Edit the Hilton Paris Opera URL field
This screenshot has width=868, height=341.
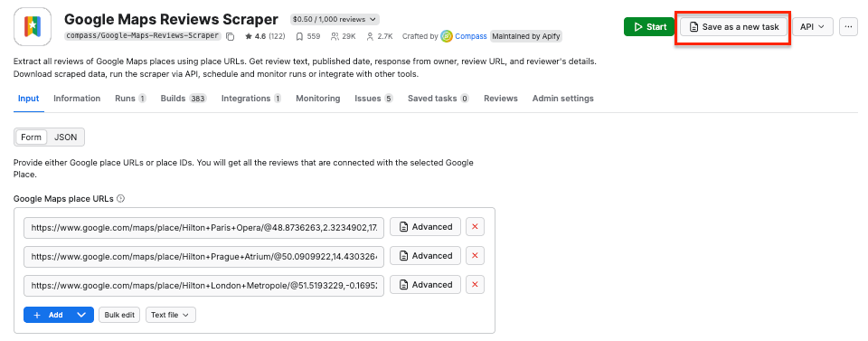(203, 227)
